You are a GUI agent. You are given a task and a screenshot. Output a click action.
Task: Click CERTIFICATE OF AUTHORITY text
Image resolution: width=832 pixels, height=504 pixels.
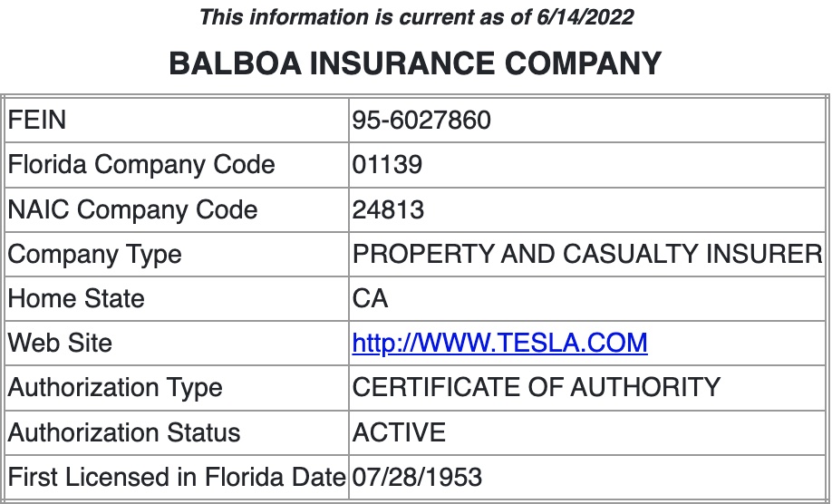coord(536,387)
